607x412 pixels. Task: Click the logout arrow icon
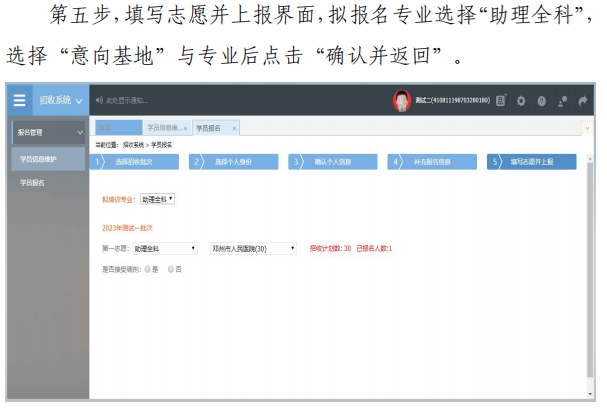(583, 101)
